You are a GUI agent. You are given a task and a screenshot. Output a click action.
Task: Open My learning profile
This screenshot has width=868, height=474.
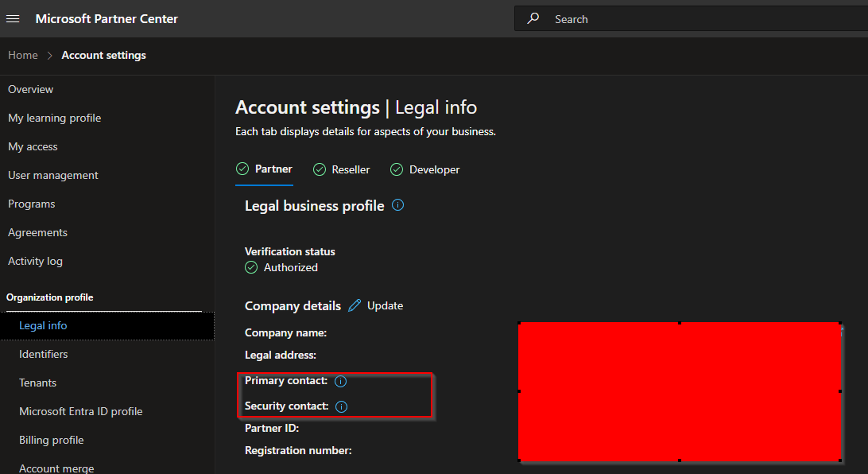(x=54, y=118)
